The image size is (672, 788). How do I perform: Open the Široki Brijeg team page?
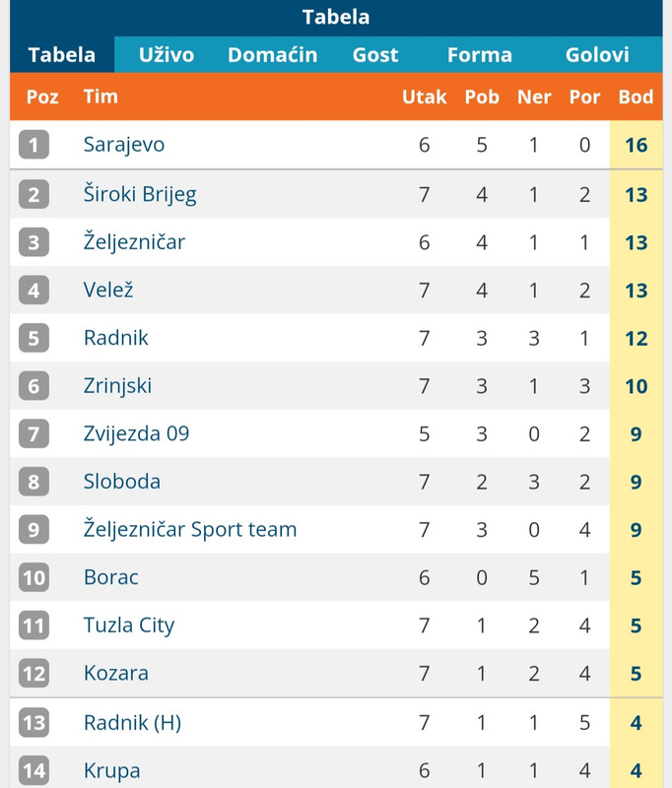[x=140, y=194]
